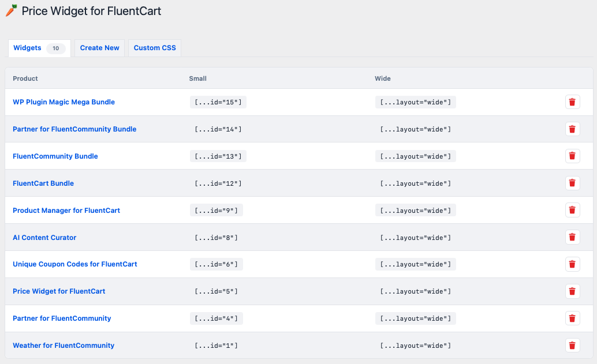
Task: Copy wide shortcode for Price Widget for FluentCart
Action: point(415,291)
